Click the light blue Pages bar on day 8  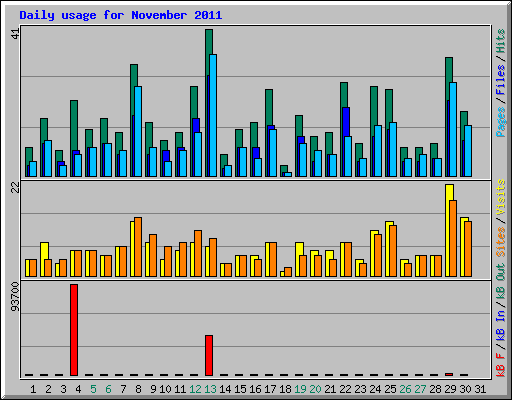[138, 131]
